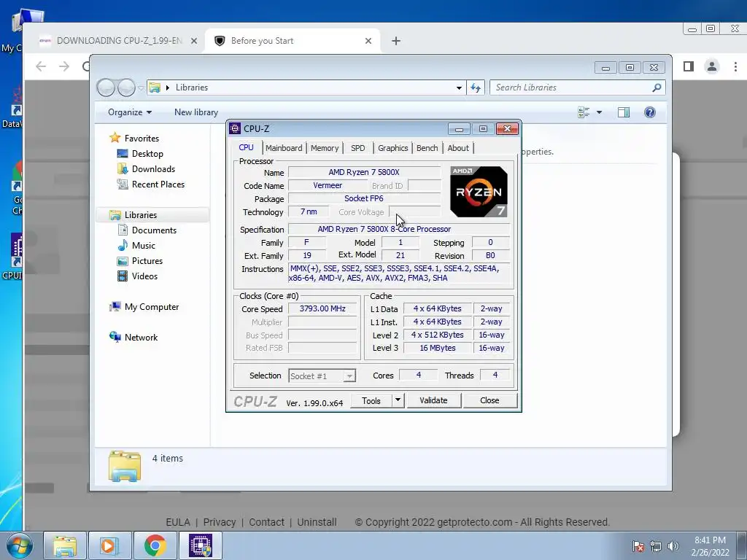Open the Organize menu
Screen dimensions: 747x560
pos(130,112)
